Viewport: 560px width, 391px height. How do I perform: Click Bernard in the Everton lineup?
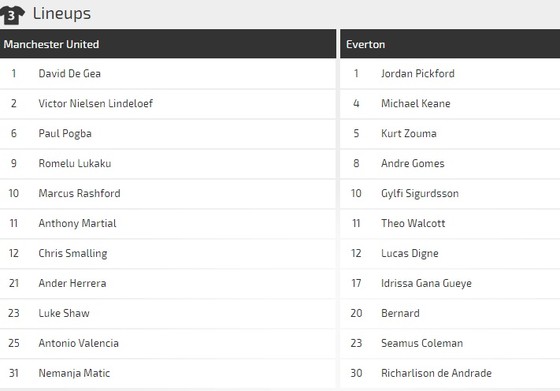click(x=400, y=314)
